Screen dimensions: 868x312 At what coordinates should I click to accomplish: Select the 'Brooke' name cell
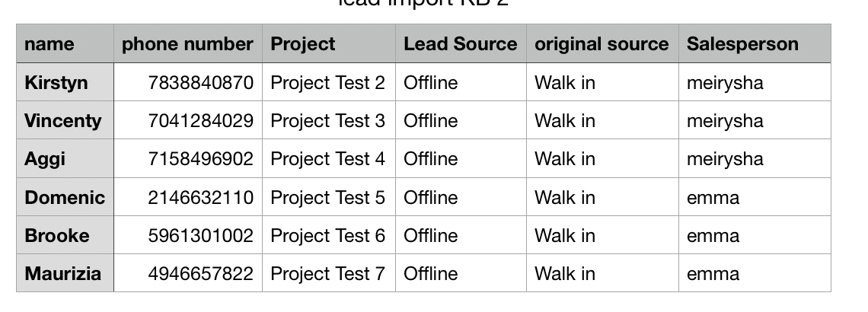(x=65, y=235)
